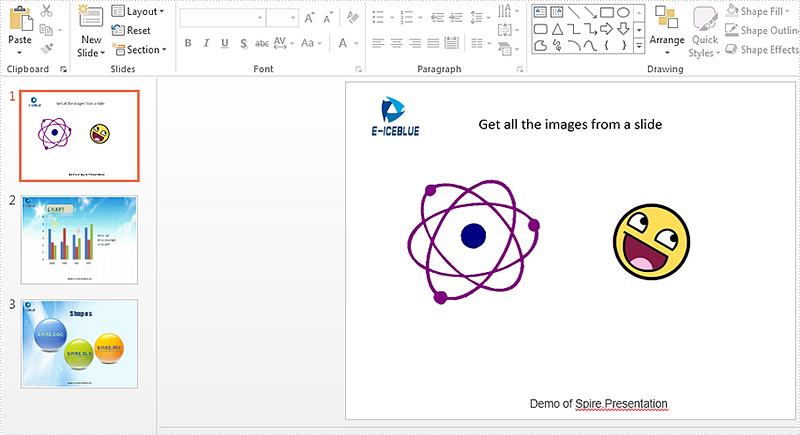Viewport: 800px width, 435px height.
Task: Click the distributed alignment icon
Action: [x=452, y=43]
